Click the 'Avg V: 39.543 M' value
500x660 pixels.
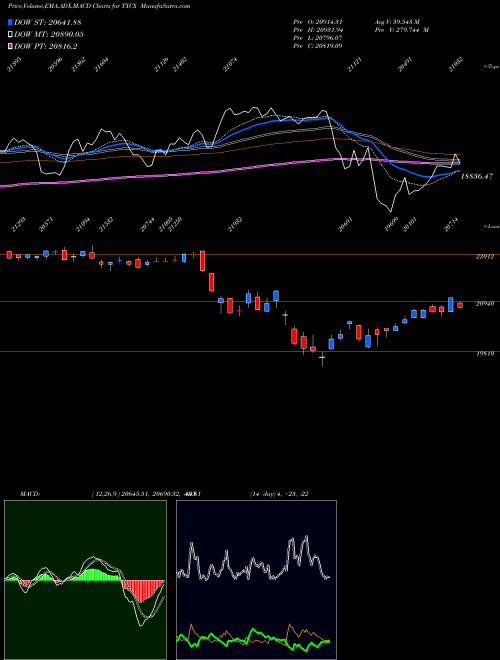pos(397,22)
